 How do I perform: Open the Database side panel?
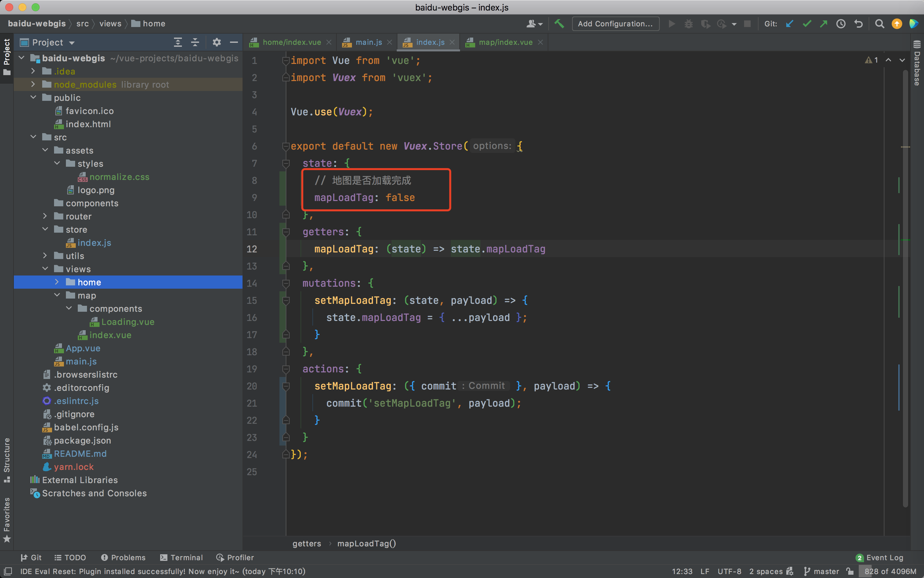pyautogui.click(x=917, y=63)
